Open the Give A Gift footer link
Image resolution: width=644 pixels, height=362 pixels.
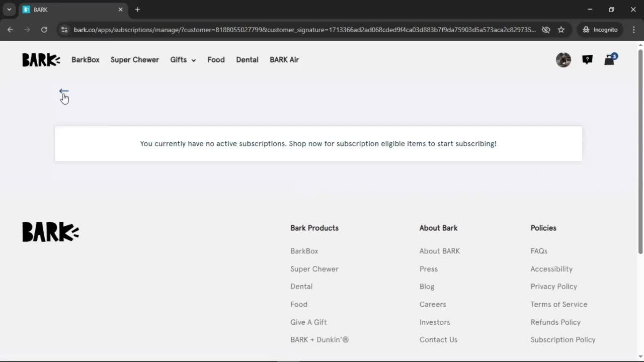click(x=308, y=322)
